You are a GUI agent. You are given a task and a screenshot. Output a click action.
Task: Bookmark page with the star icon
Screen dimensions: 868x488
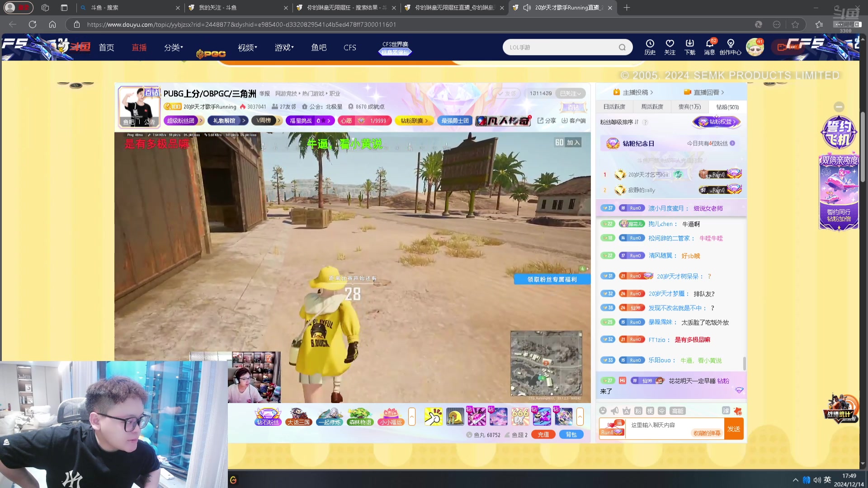coord(795,24)
